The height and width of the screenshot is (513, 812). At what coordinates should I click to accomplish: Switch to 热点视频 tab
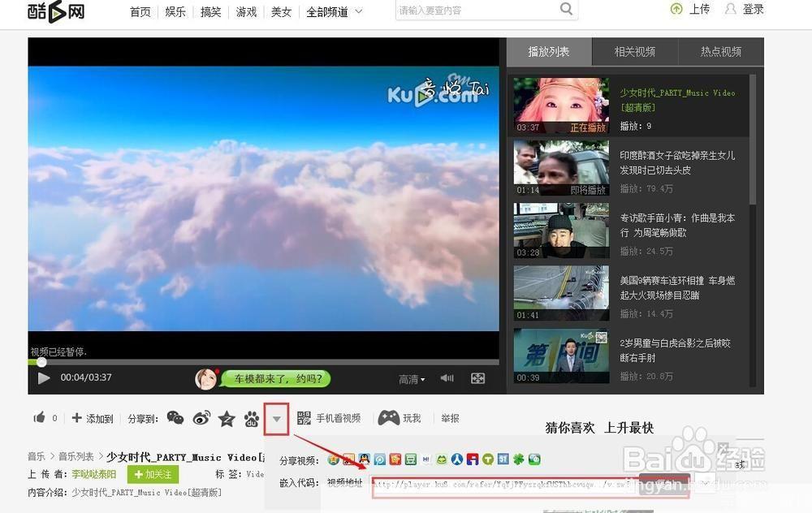721,52
